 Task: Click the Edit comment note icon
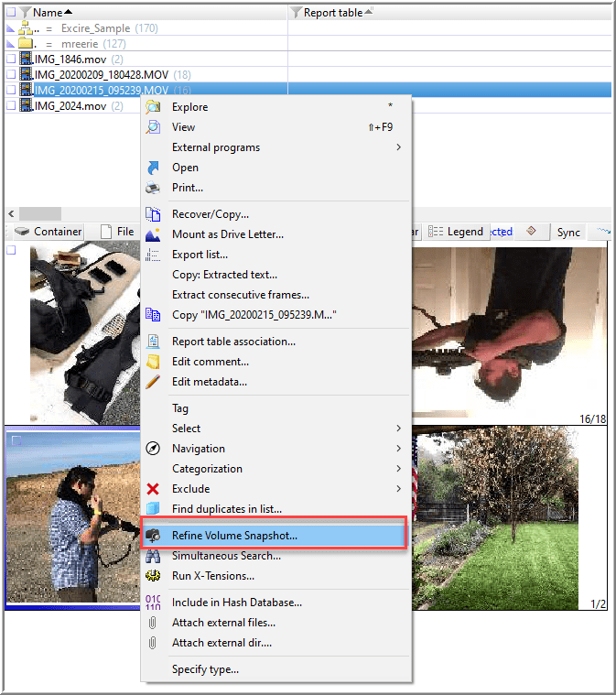[x=153, y=362]
